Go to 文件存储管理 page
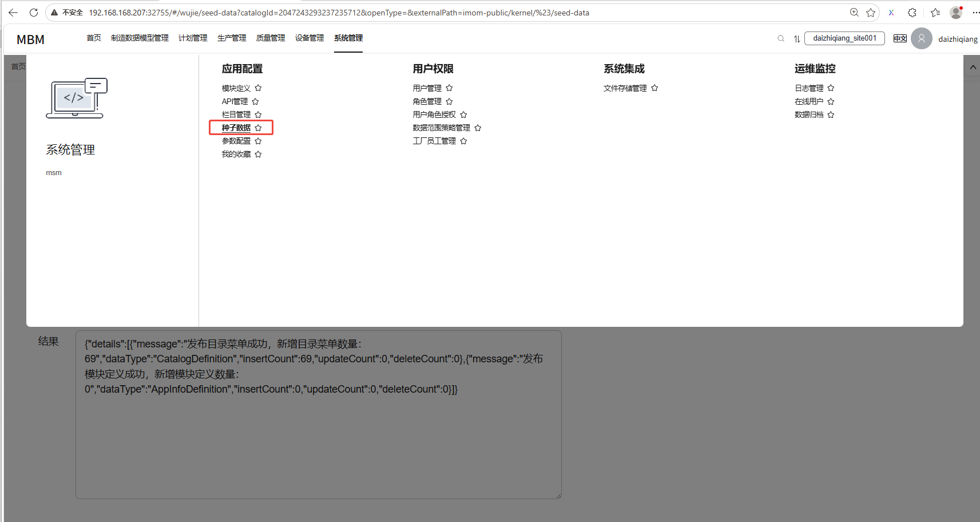Image resolution: width=980 pixels, height=522 pixels. (x=625, y=88)
